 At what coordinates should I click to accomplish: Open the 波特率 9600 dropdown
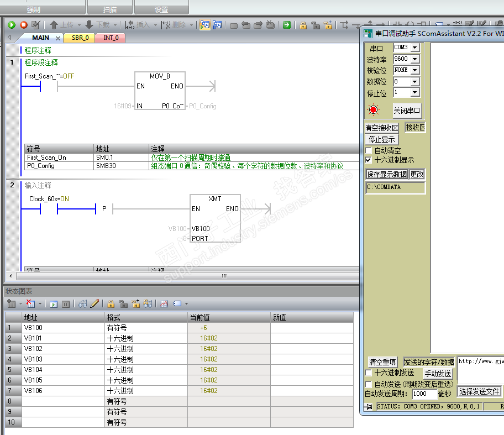[415, 59]
